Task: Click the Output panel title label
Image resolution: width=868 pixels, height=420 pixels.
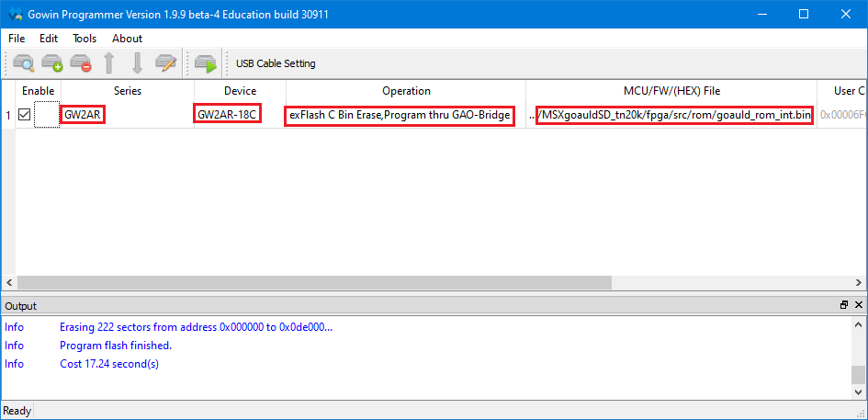Action: [20, 306]
